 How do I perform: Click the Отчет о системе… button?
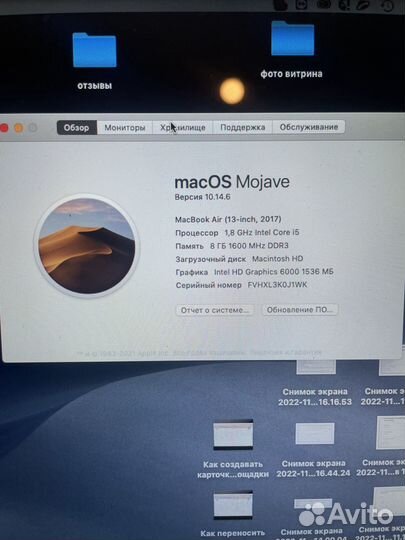(x=215, y=310)
